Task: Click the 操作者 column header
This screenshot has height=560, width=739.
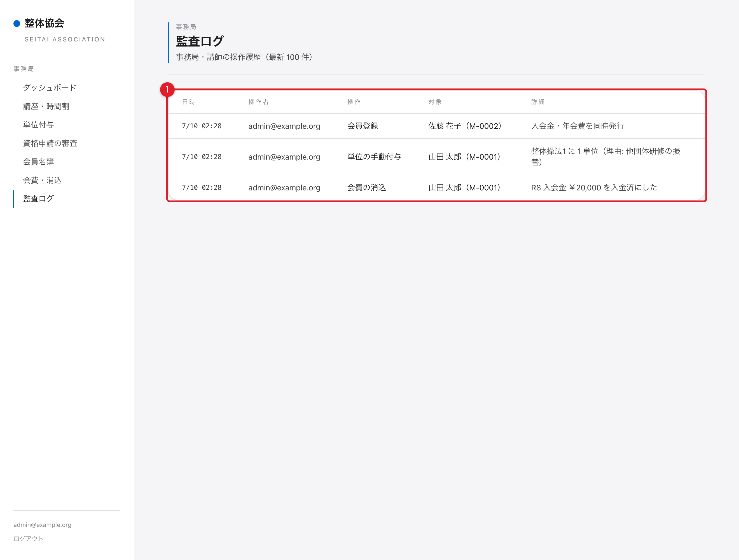Action: pyautogui.click(x=259, y=102)
